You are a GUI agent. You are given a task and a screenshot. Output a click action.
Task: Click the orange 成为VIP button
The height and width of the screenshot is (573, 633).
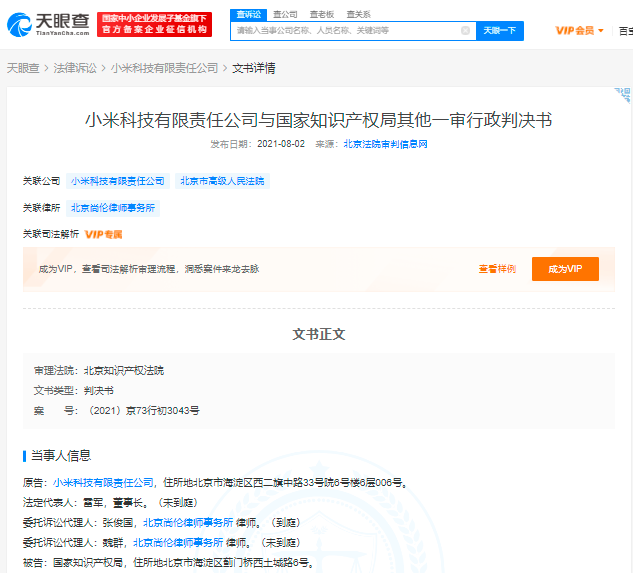tap(565, 269)
